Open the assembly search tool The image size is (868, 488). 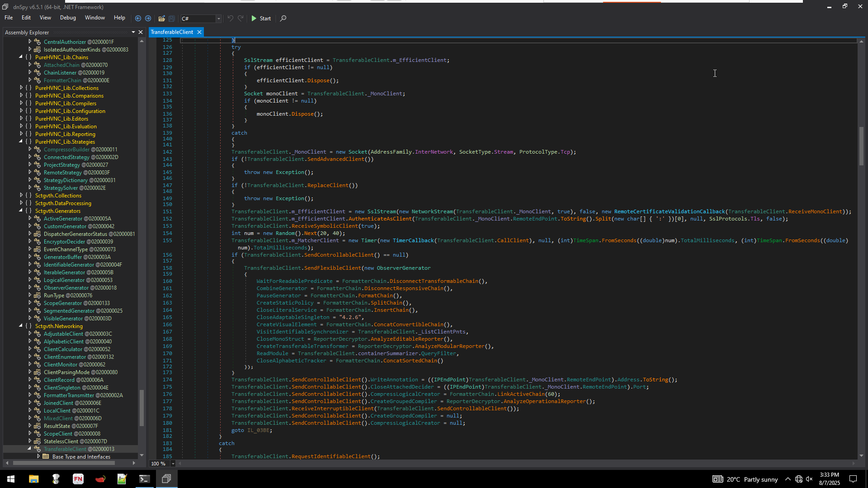(283, 19)
